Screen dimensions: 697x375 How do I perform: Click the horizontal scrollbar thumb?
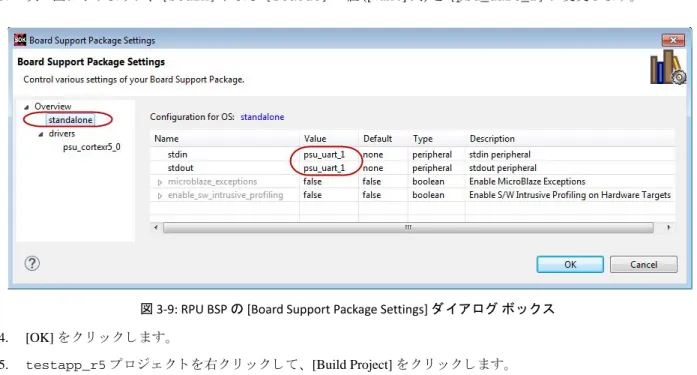[408, 227]
